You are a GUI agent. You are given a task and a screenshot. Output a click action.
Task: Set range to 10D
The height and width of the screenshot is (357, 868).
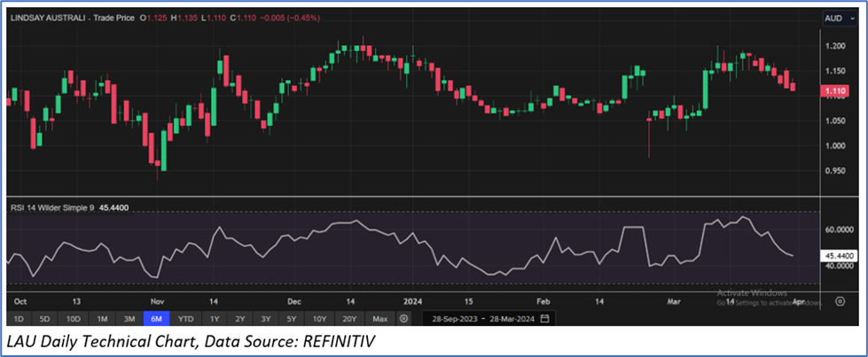click(x=74, y=318)
